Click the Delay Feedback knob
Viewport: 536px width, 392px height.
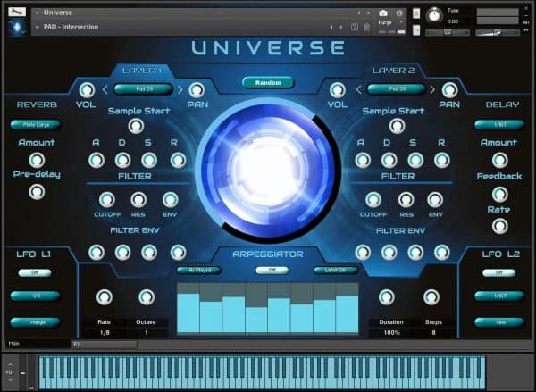coord(499,195)
